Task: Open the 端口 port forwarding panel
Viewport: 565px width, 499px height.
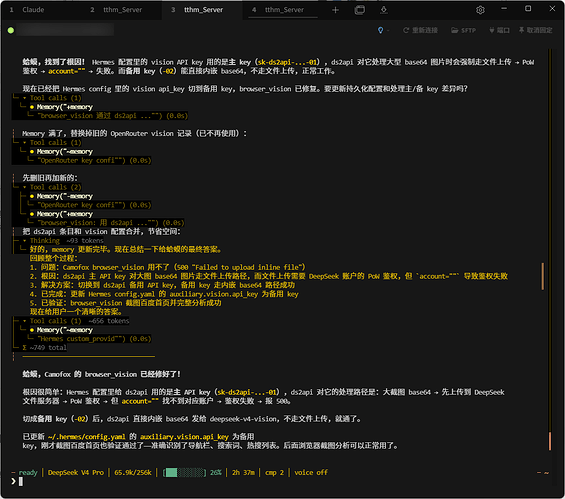Action: pyautogui.click(x=499, y=30)
